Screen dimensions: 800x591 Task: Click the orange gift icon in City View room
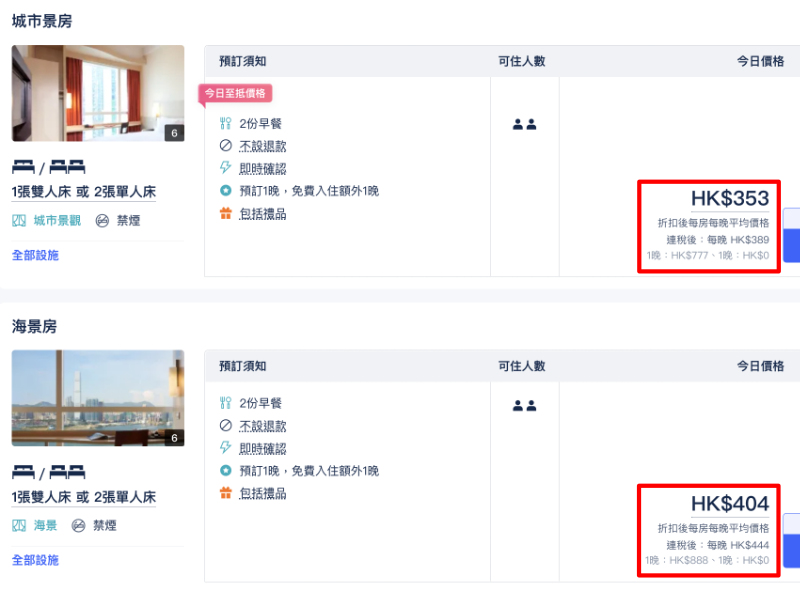[x=226, y=213]
